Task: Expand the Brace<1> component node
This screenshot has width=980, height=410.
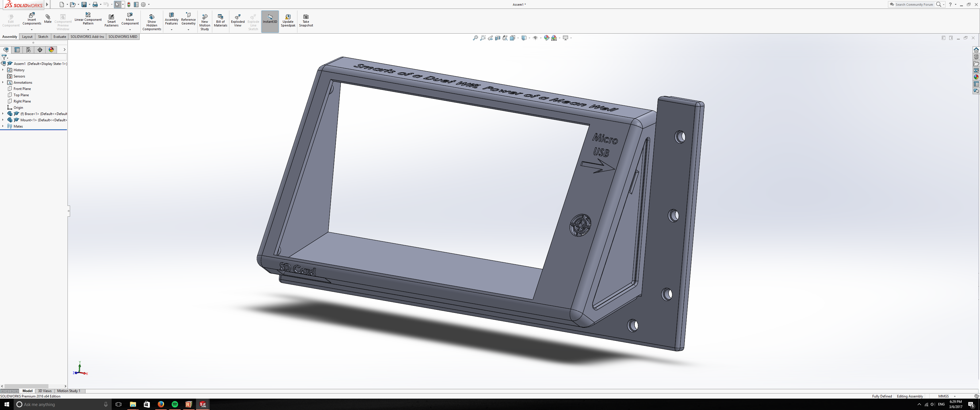Action: pos(3,114)
